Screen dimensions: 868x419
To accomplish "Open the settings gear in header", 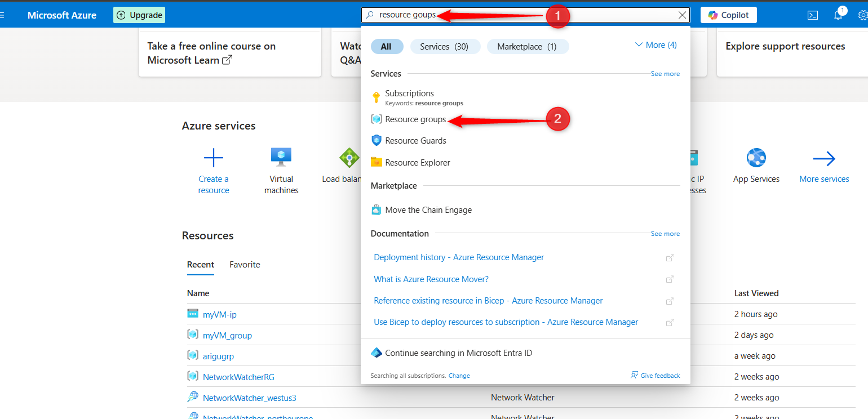I will coord(863,15).
